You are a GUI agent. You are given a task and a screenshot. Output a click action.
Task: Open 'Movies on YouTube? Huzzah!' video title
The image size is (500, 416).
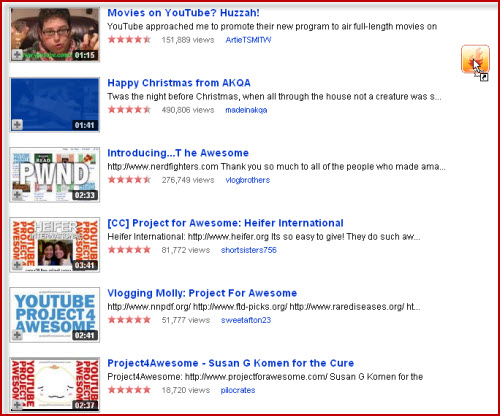point(183,13)
